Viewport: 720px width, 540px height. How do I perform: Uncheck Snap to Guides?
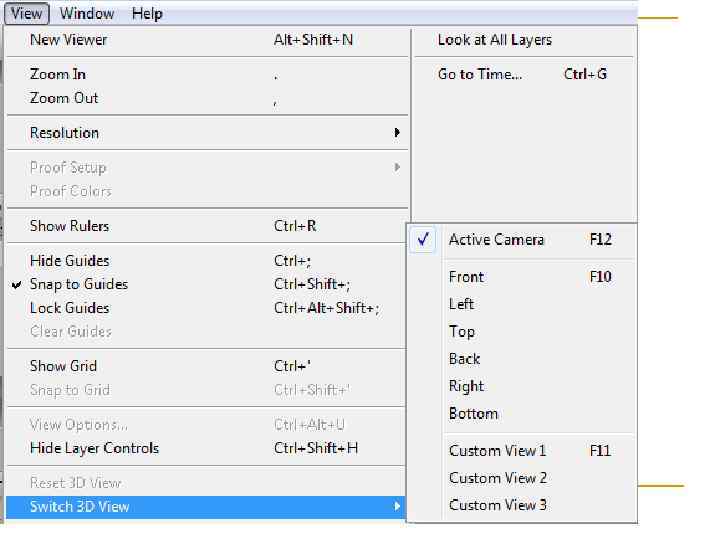(x=79, y=284)
